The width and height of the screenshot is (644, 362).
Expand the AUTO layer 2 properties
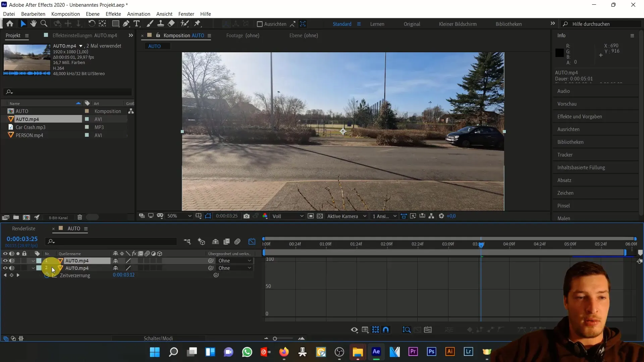pyautogui.click(x=33, y=268)
